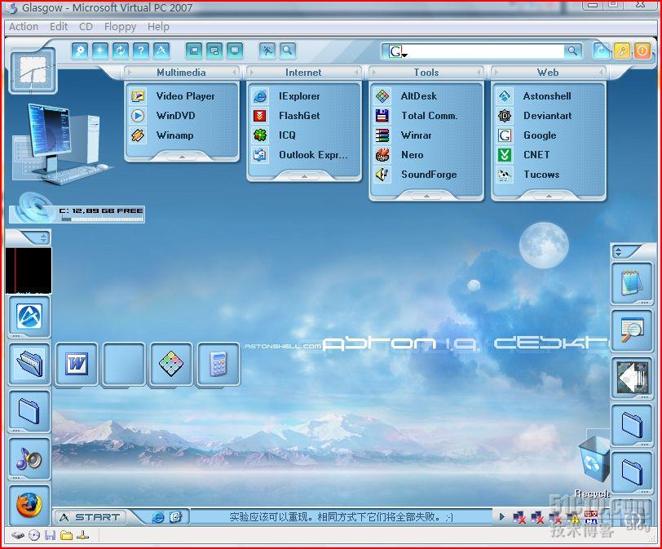Click Outlook quick launch icon next to IE
662x549 pixels.
pyautogui.click(x=176, y=517)
